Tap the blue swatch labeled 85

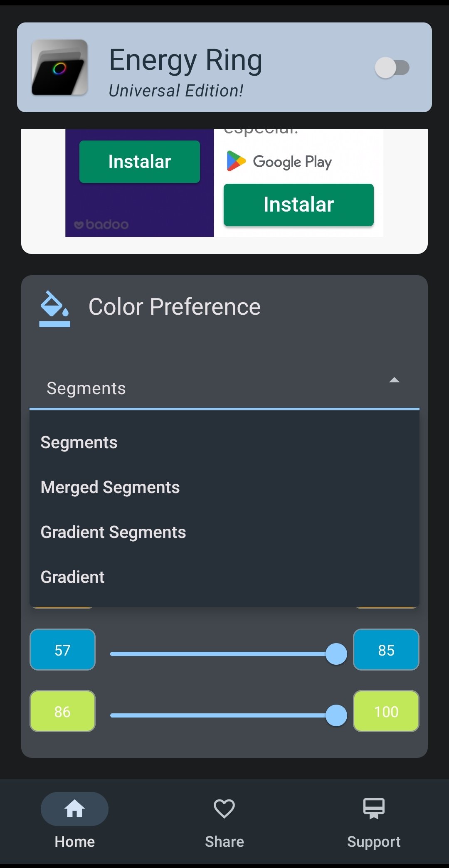click(x=386, y=650)
